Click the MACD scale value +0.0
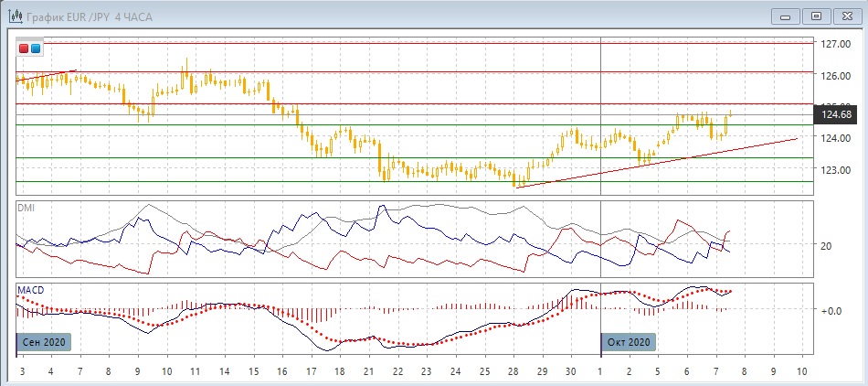The height and width of the screenshot is (386, 868). (x=832, y=311)
